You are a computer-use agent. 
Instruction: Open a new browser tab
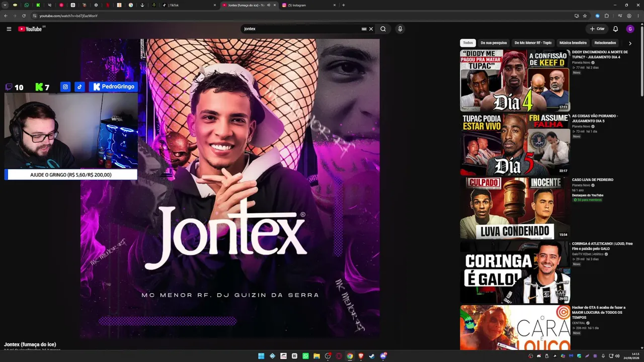coord(344,5)
